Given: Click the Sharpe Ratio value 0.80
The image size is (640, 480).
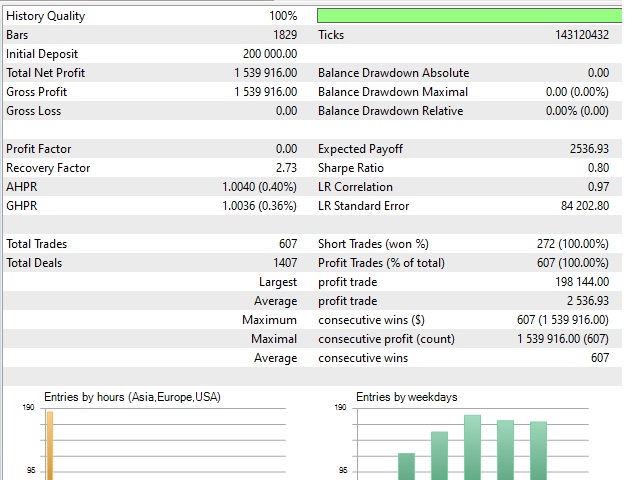Looking at the screenshot, I should (x=596, y=168).
